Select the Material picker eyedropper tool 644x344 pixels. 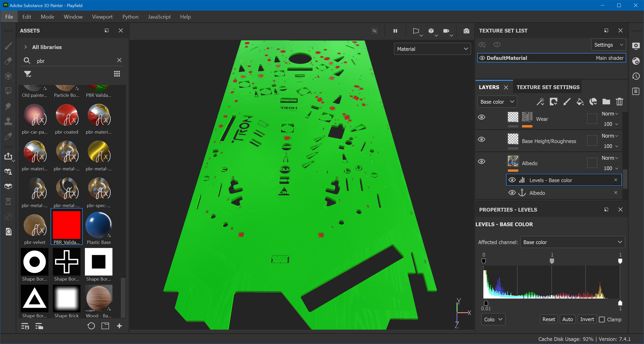(8, 136)
